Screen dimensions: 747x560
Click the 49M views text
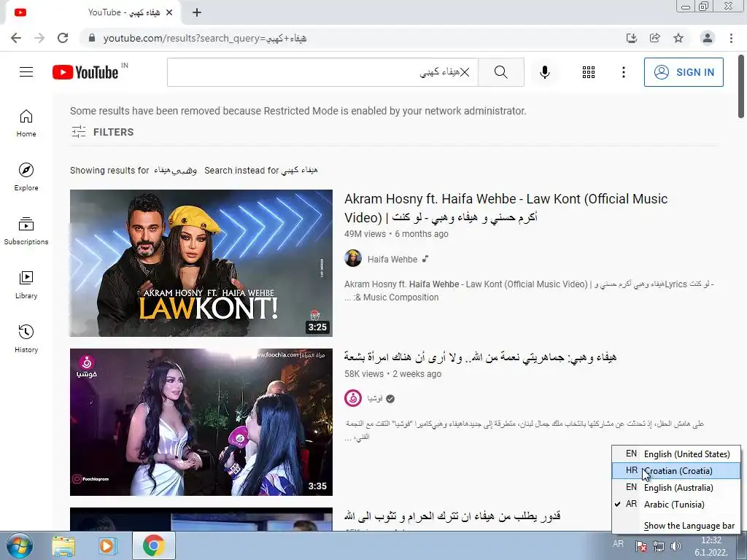(365, 234)
